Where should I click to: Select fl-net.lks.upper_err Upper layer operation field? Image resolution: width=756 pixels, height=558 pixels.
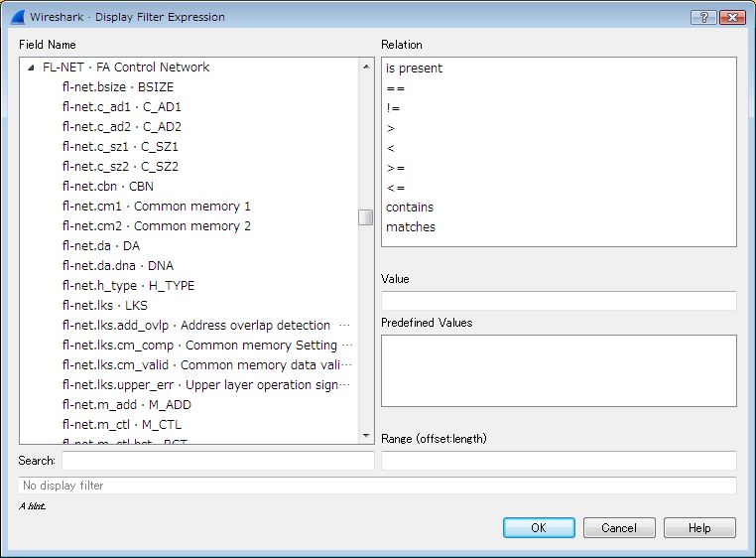pyautogui.click(x=206, y=384)
